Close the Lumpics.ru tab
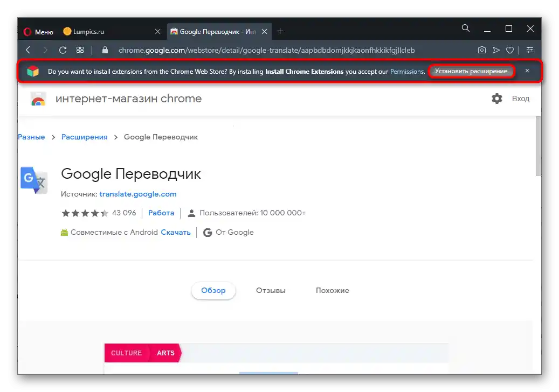Screen dimensions: 559x392 (157, 32)
